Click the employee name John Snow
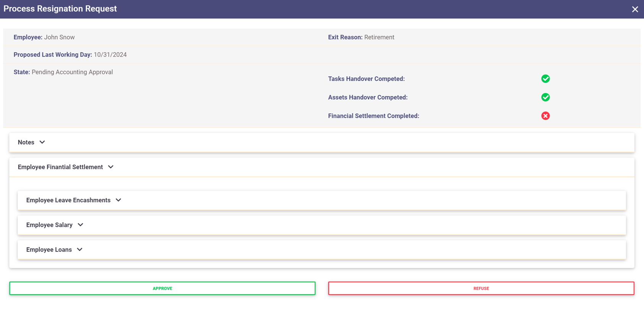The height and width of the screenshot is (313, 644). [59, 37]
